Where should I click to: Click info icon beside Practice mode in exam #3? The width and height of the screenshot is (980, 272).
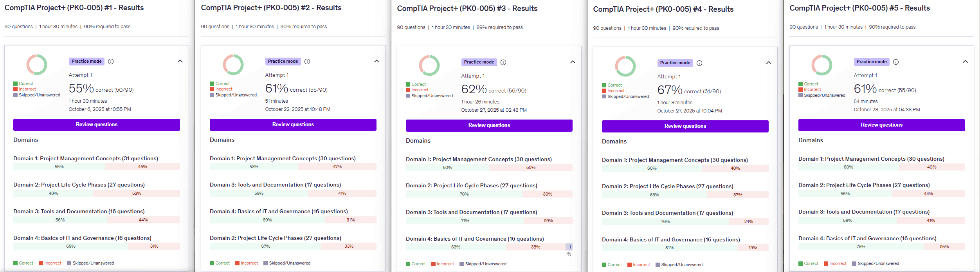[503, 62]
